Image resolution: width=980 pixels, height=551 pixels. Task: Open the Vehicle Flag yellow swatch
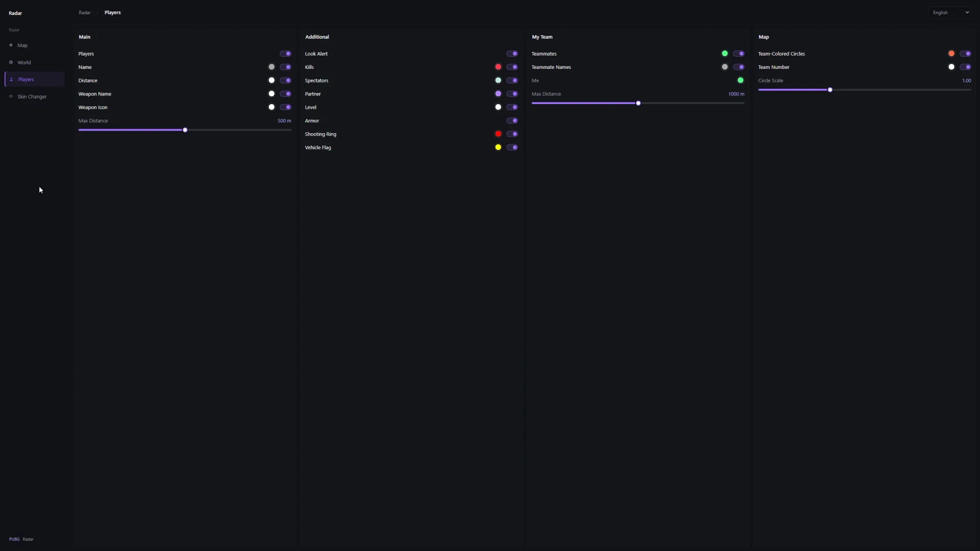498,147
